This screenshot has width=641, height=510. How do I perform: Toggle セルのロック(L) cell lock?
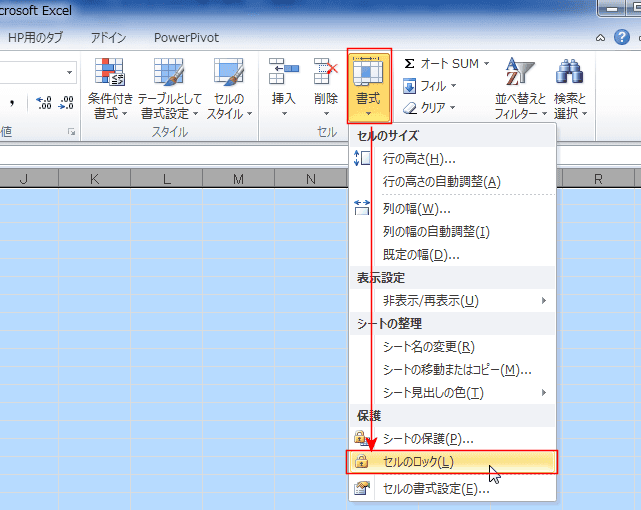tap(452, 462)
